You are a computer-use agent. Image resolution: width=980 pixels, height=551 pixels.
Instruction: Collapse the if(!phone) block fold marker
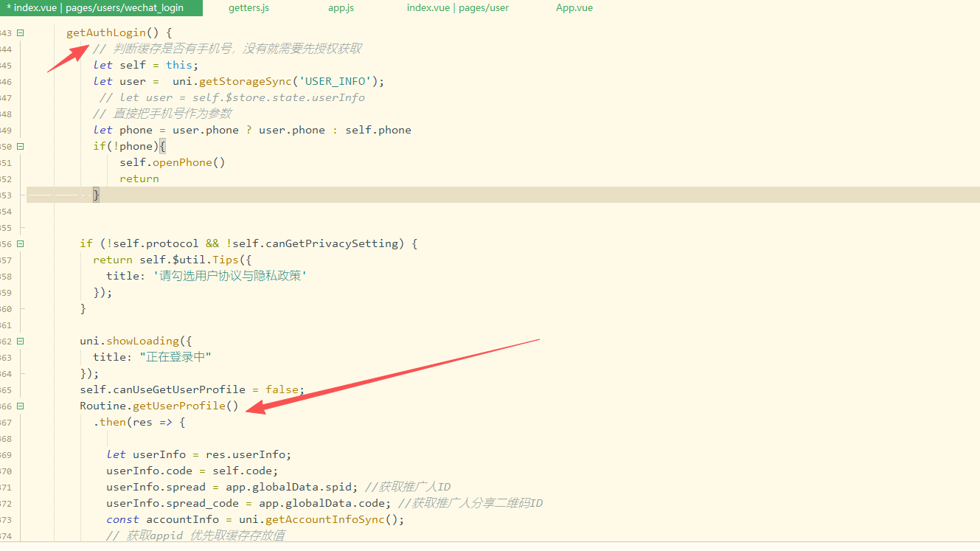pos(21,146)
